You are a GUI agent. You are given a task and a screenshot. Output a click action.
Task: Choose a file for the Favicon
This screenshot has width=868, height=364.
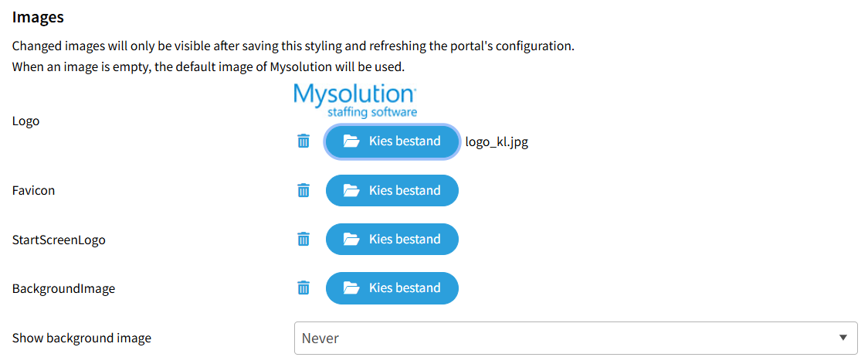pyautogui.click(x=392, y=191)
